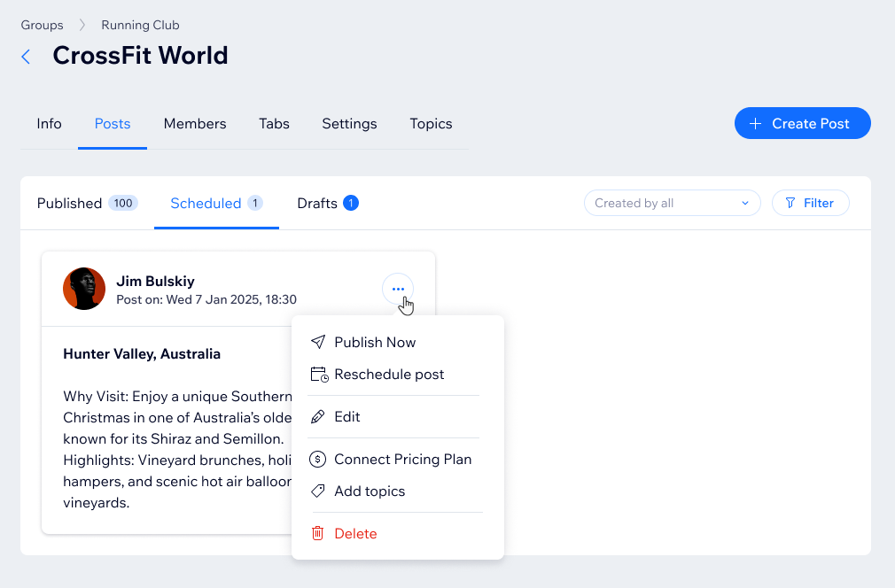The width and height of the screenshot is (895, 588).
Task: Open the three-dot more actions button
Action: tap(398, 289)
